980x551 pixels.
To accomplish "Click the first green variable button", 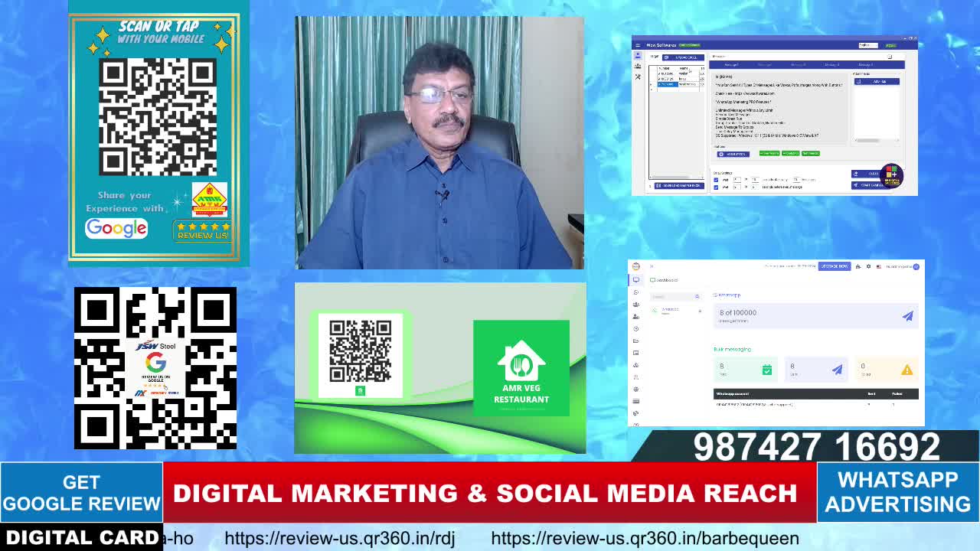I will point(769,153).
